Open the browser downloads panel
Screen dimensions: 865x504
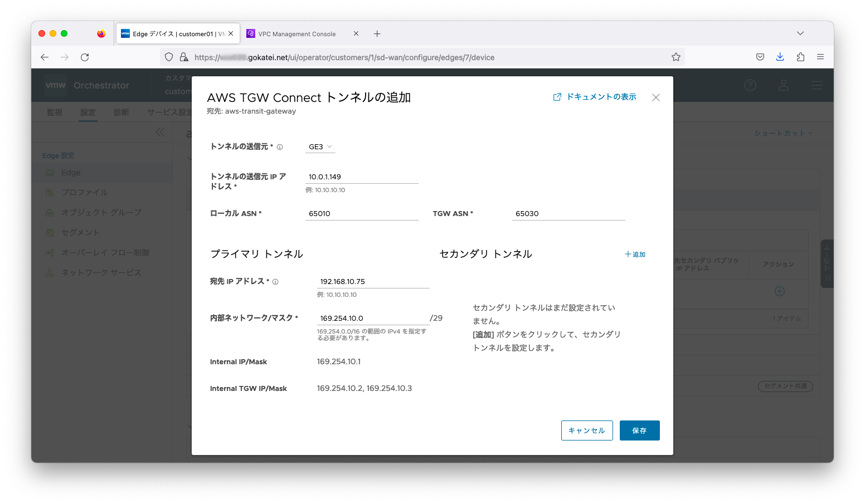tap(780, 57)
